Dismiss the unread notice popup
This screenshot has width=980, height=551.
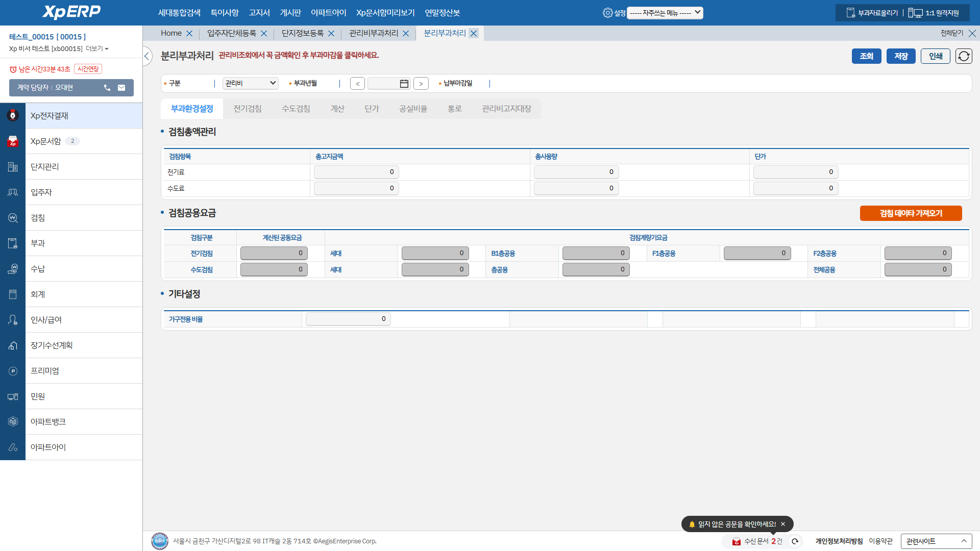pyautogui.click(x=783, y=524)
